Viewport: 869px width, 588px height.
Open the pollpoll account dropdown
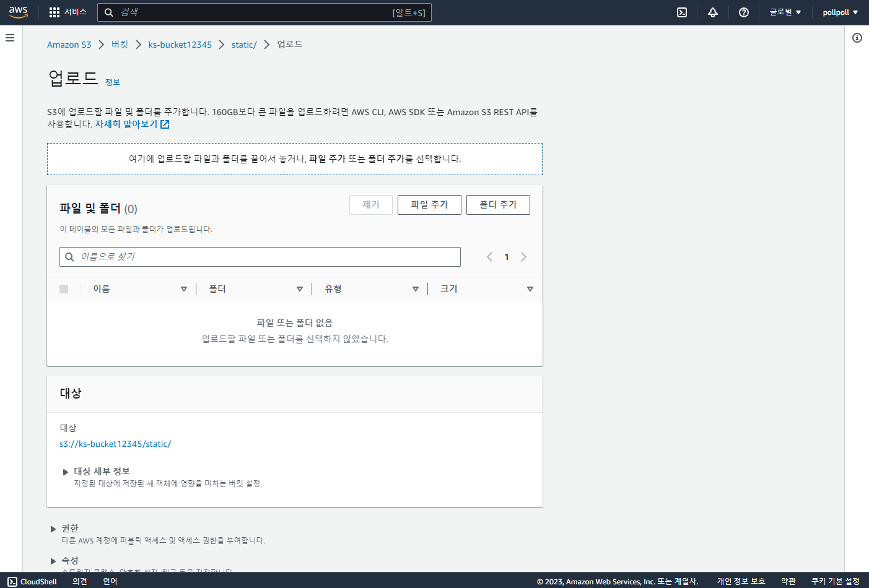coord(841,12)
